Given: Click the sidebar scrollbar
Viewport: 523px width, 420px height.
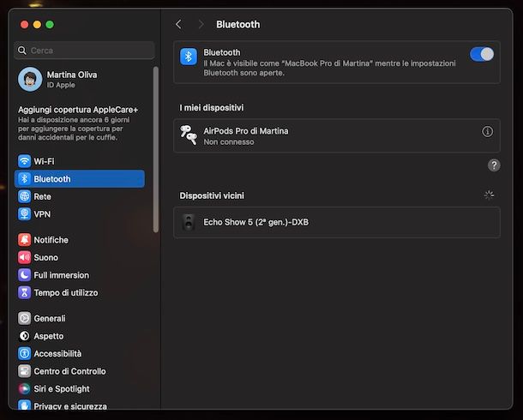Looking at the screenshot, I should (x=156, y=149).
